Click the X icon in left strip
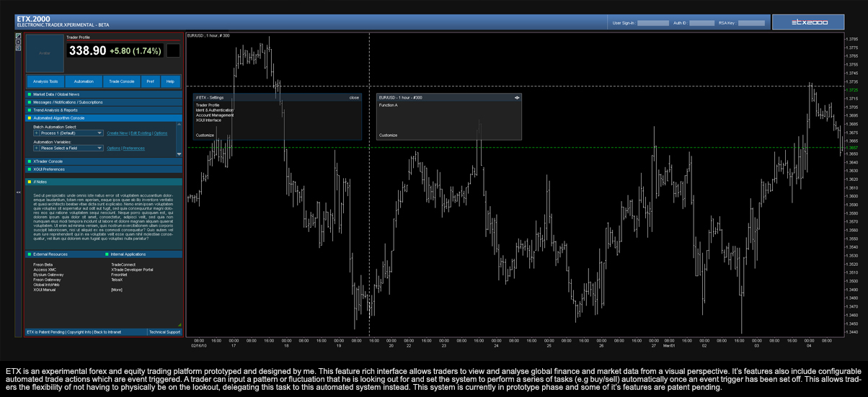The width and height of the screenshot is (868, 397). click(x=19, y=42)
